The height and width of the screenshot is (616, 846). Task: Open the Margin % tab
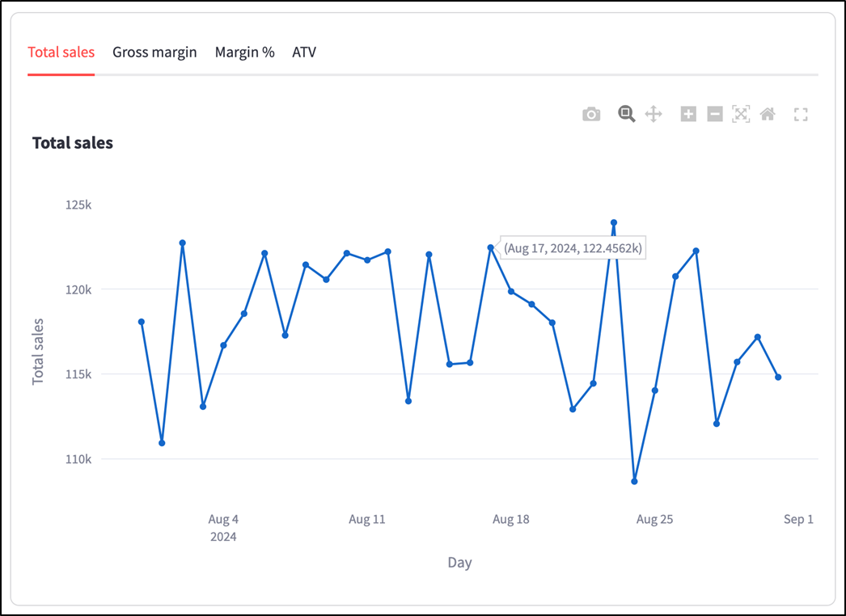tap(244, 53)
